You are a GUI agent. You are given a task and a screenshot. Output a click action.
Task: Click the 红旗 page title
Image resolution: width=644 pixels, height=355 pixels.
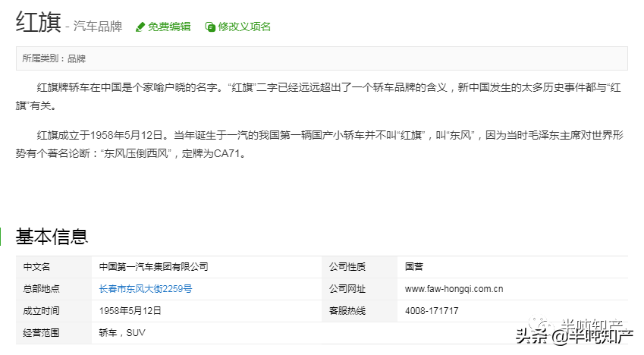pos(38,21)
